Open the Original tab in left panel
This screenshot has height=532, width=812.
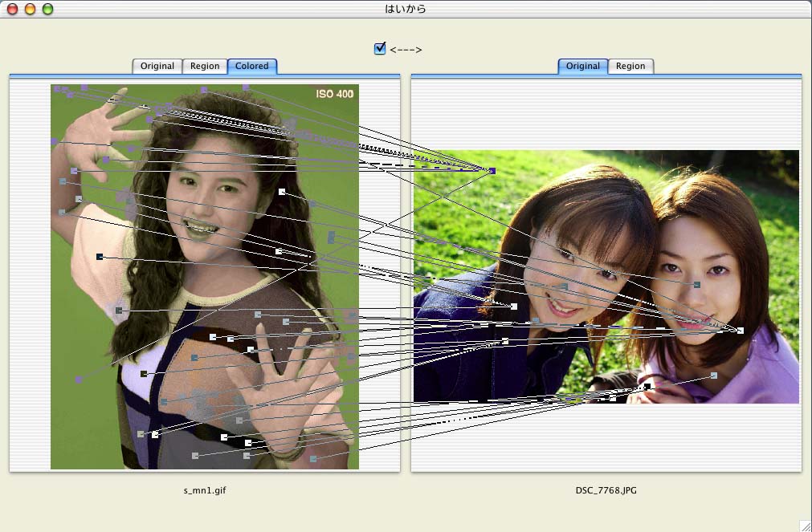157,66
